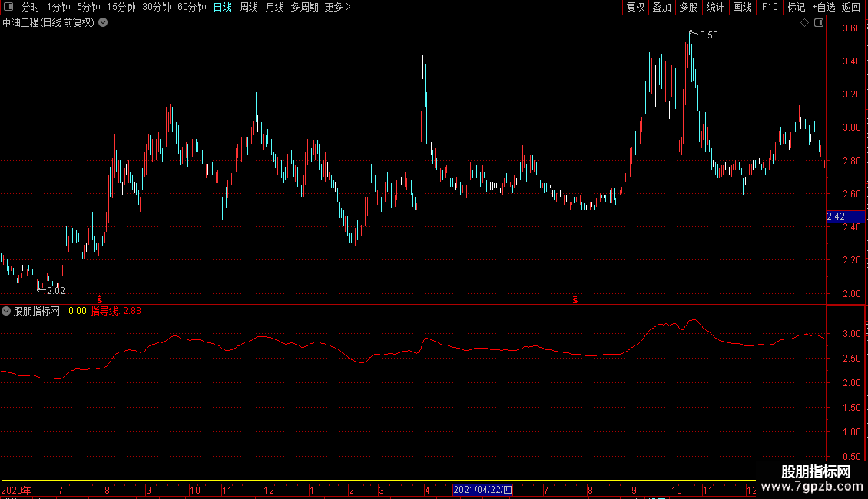The image size is (868, 499).
Task: Click the 2.42 current price tag on axis
Action: (845, 216)
